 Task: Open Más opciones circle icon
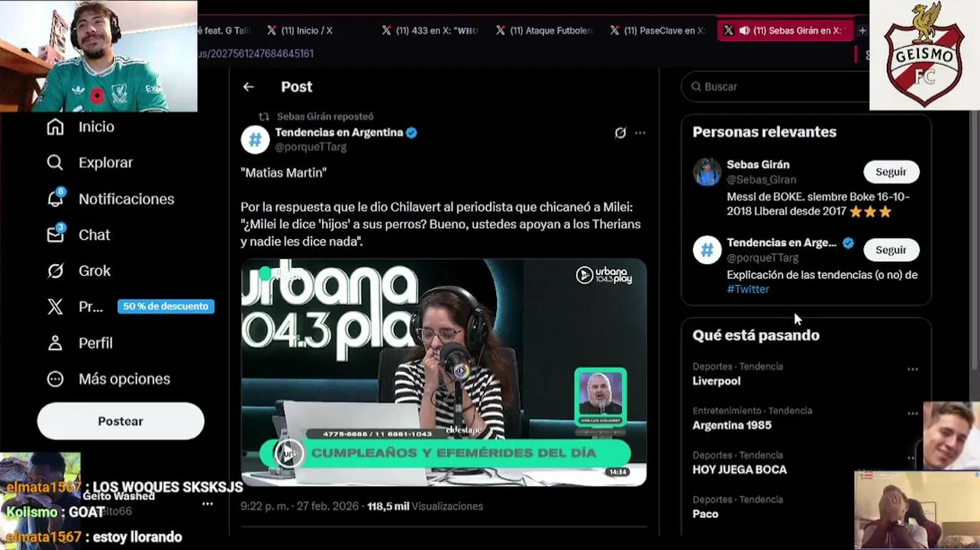[55, 379]
